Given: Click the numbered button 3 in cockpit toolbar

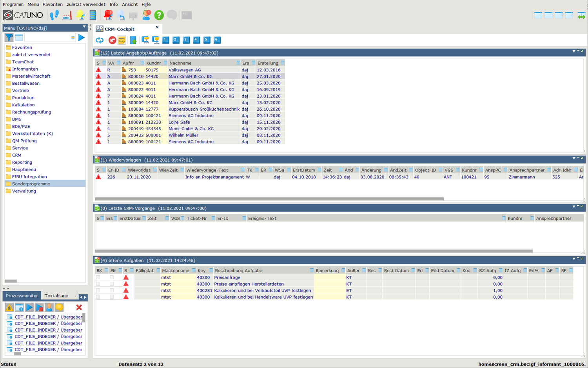Looking at the screenshot, I should pyautogui.click(x=186, y=40).
